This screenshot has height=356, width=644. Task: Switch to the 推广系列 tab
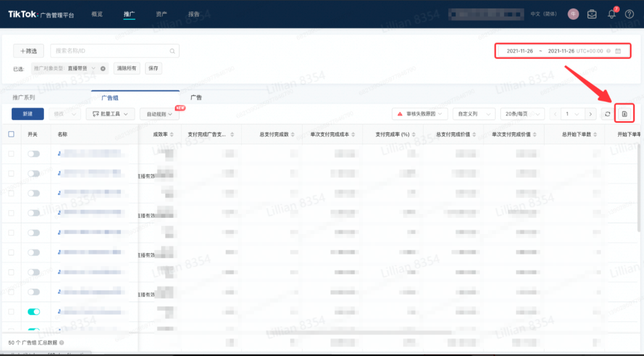click(x=24, y=98)
